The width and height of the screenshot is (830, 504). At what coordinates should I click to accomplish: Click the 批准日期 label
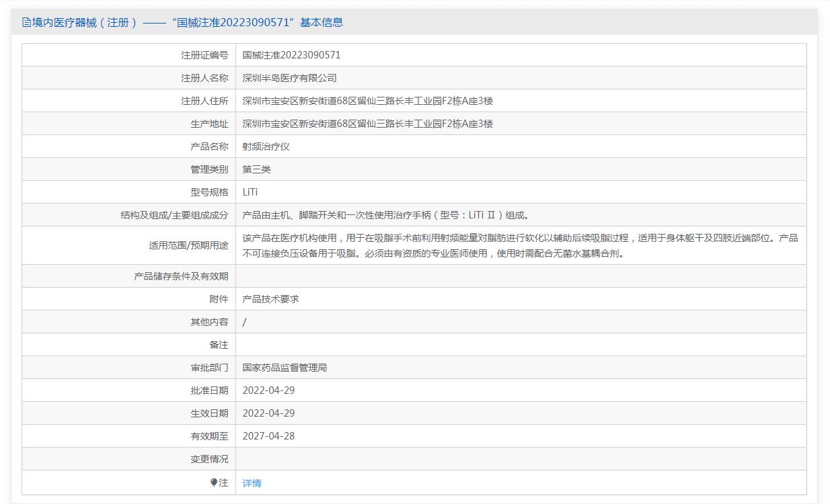pos(209,390)
